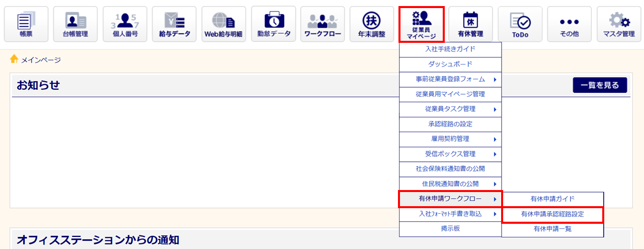Open 有休管理 calendar icon
644x249 pixels.
click(x=470, y=24)
